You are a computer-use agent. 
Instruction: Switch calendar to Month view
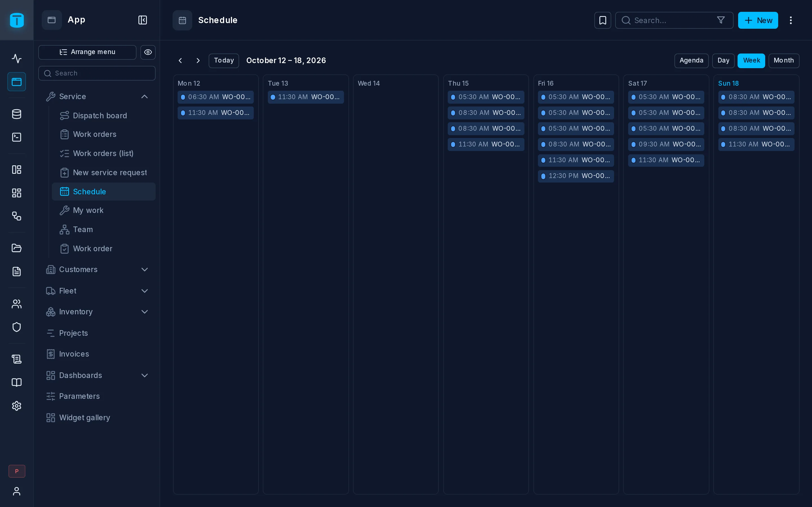pyautogui.click(x=784, y=61)
